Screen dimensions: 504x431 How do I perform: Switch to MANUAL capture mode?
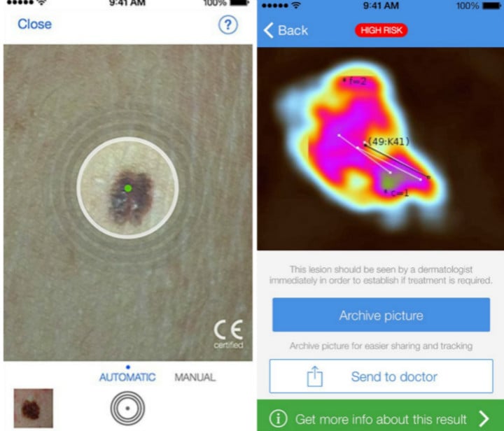click(x=195, y=376)
